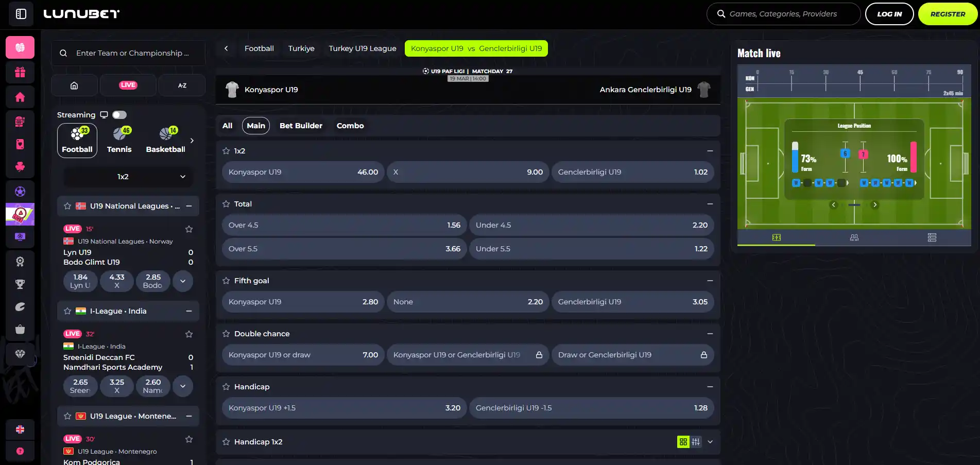The height and width of the screenshot is (465, 980).
Task: Open the 1x2 market type dropdown
Action: click(x=128, y=177)
